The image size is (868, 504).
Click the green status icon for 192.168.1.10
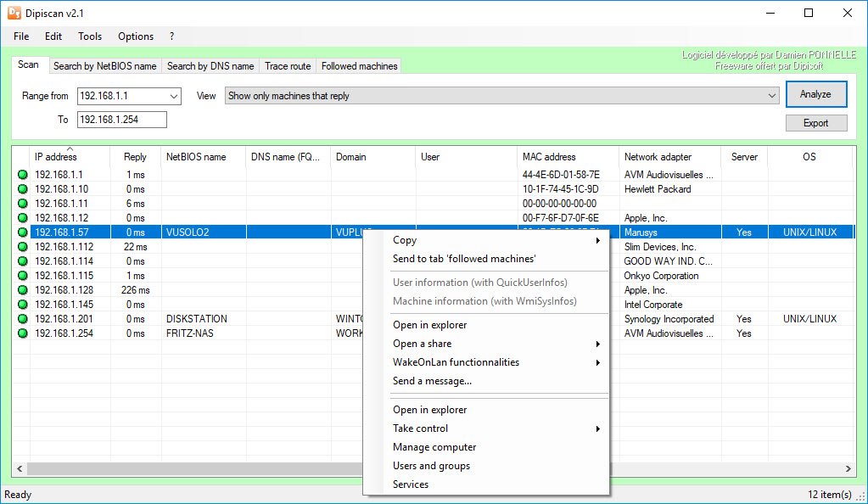(x=23, y=189)
